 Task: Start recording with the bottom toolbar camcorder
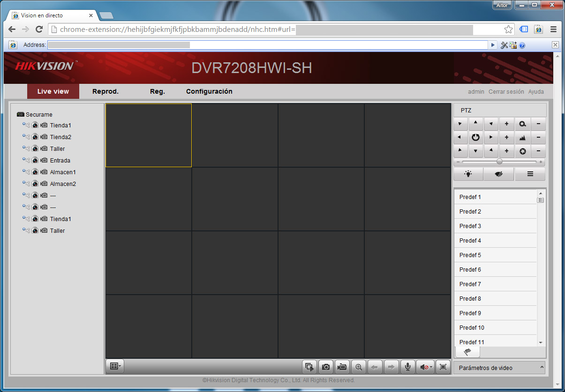point(342,367)
